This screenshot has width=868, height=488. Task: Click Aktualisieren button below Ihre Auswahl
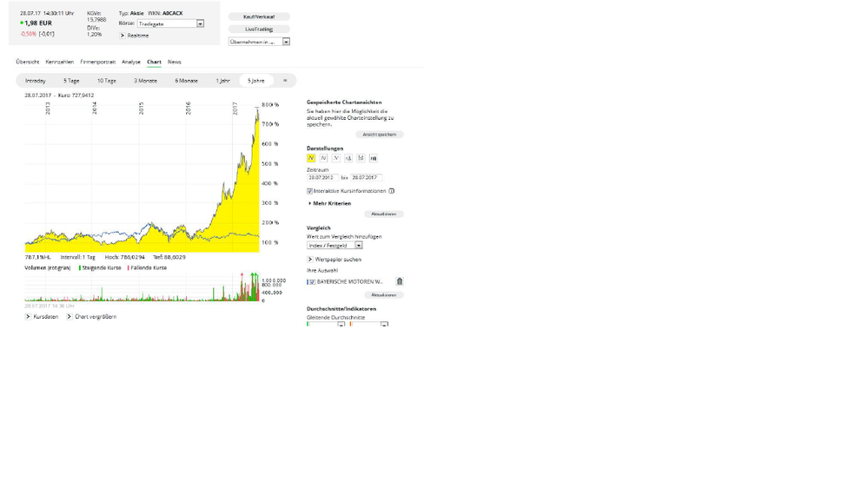pyautogui.click(x=384, y=295)
